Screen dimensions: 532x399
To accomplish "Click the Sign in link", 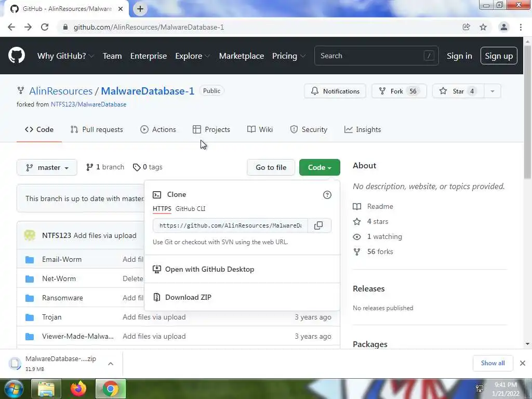I will [x=459, y=56].
